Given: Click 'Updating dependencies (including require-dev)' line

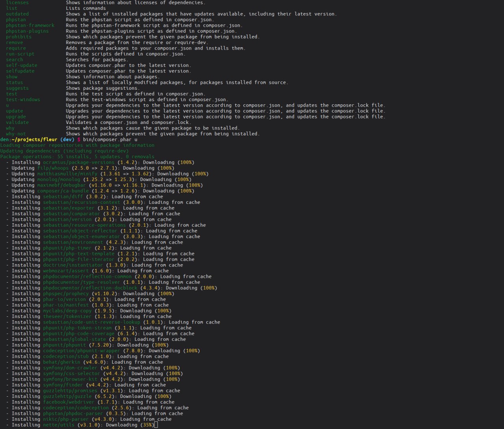Looking at the screenshot, I should (x=64, y=151).
